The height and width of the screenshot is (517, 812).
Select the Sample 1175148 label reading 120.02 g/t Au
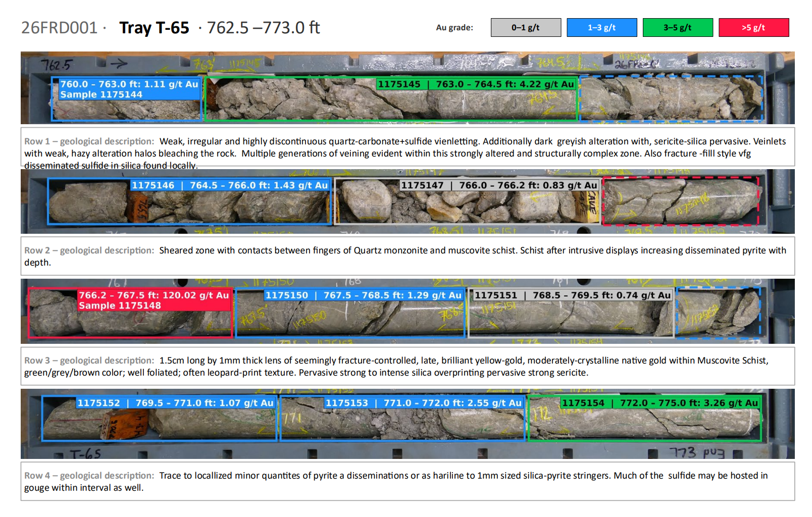click(x=154, y=300)
